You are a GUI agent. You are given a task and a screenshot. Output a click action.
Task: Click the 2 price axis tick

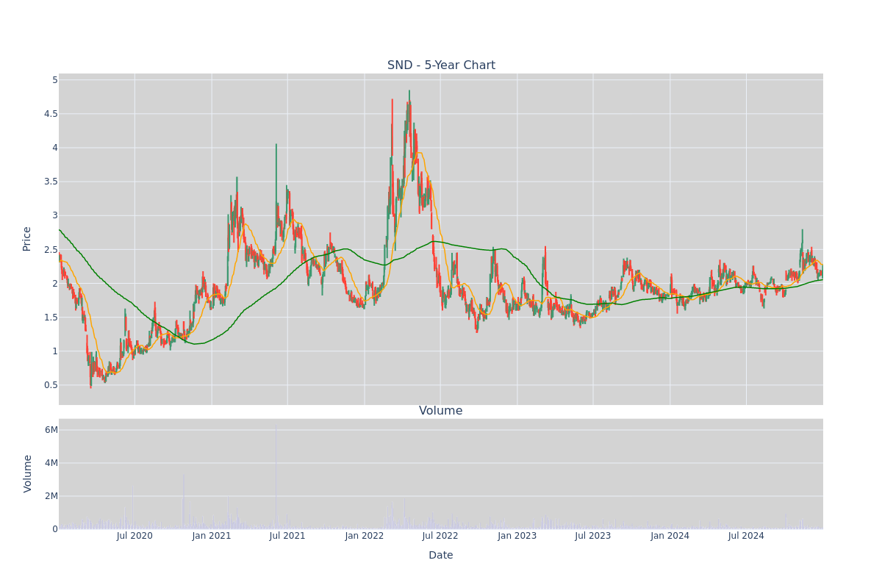point(54,284)
